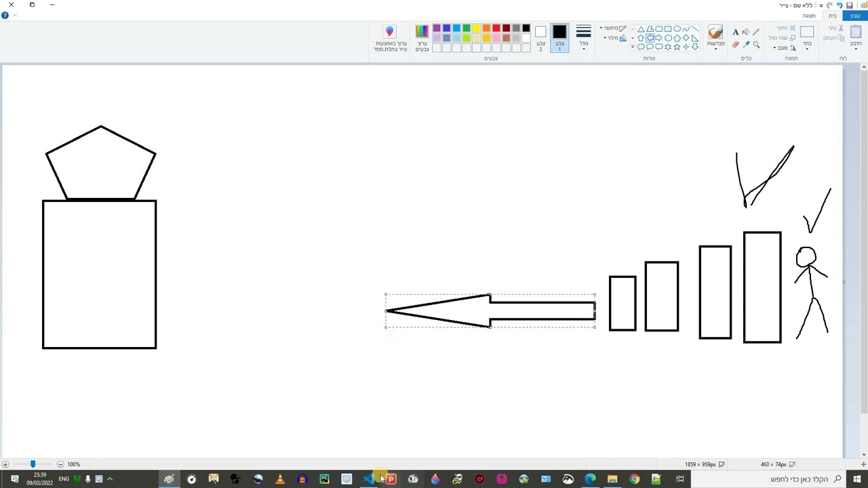The image size is (868, 488).
Task: Click the Undo arrow in title bar
Action: pyautogui.click(x=840, y=5)
